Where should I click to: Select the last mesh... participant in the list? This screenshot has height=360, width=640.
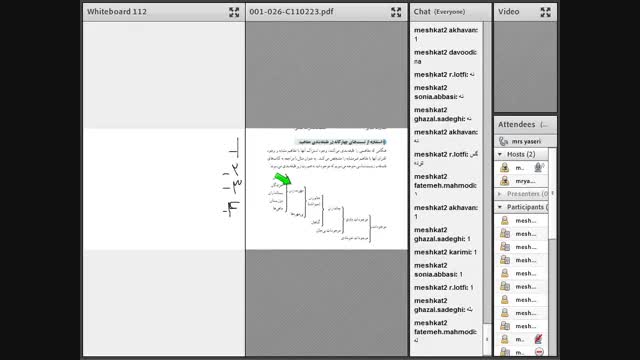tap(521, 326)
